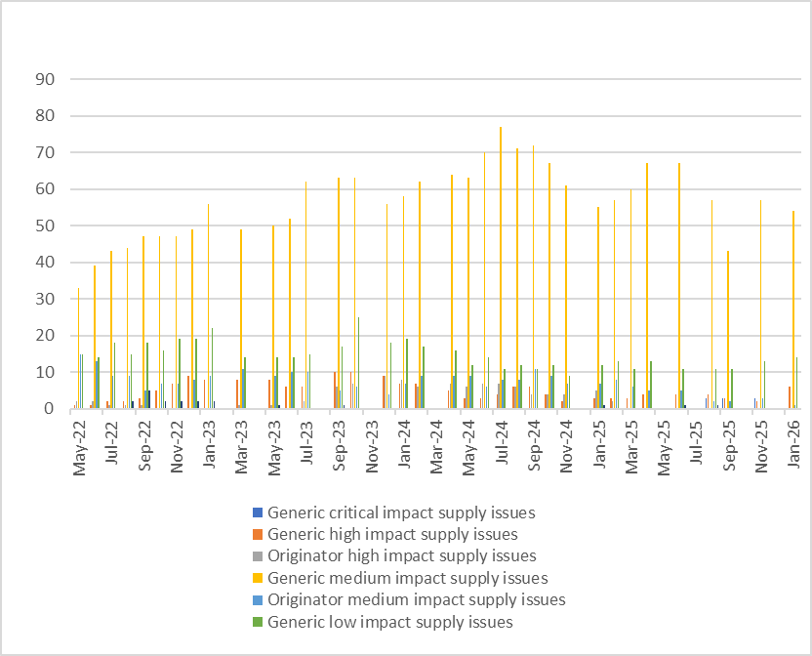Click the 'Generic medium impact supply issues' legend text
The image size is (812, 656).
[407, 579]
